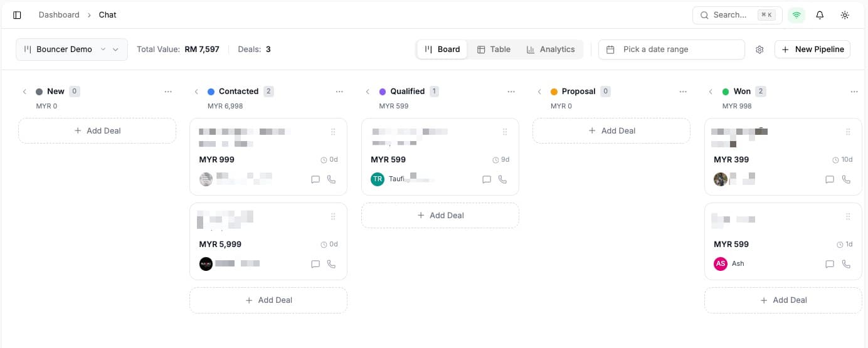The height and width of the screenshot is (348, 868).
Task: Switch to the Board view tab
Action: 442,50
